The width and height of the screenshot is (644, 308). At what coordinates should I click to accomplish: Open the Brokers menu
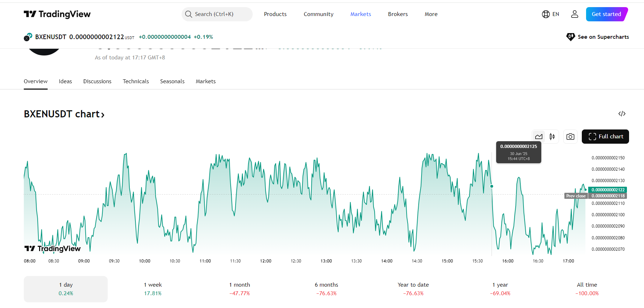(398, 14)
